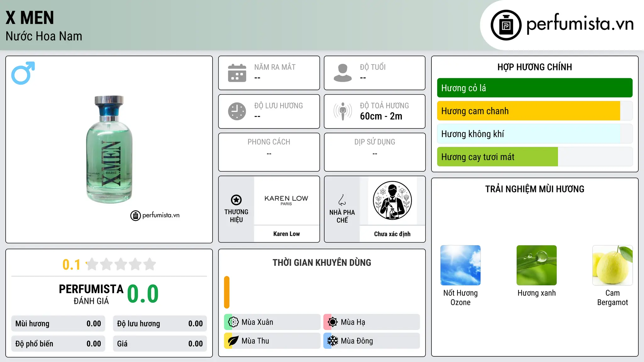644x362 pixels.
Task: Click the Thời gian khuyên dùng heading
Action: 322,262
